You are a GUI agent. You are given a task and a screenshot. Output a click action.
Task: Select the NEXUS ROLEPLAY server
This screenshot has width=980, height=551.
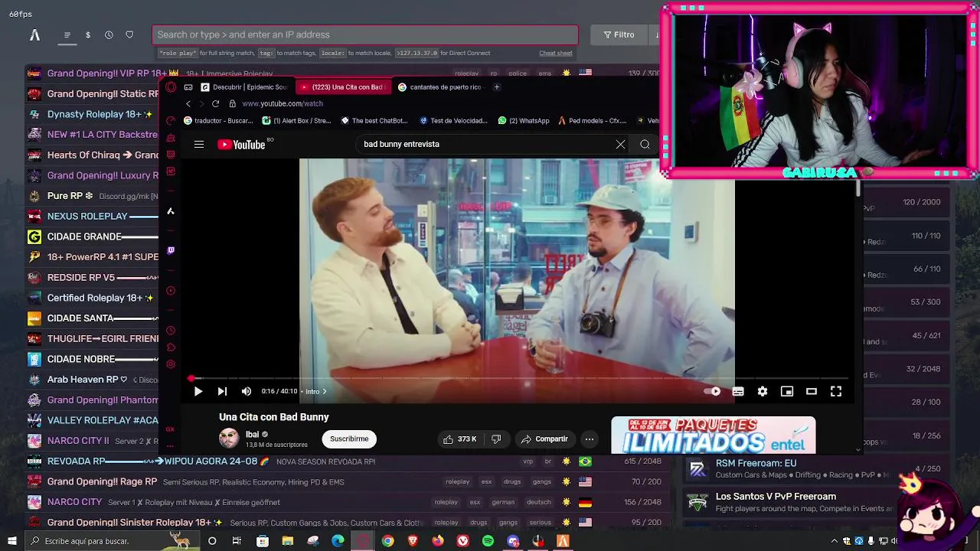(x=93, y=216)
